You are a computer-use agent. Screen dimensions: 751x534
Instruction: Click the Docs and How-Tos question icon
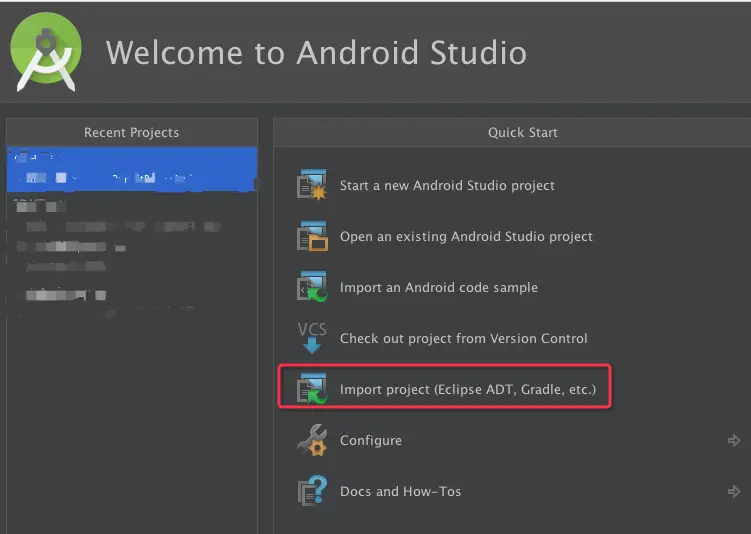pyautogui.click(x=312, y=490)
